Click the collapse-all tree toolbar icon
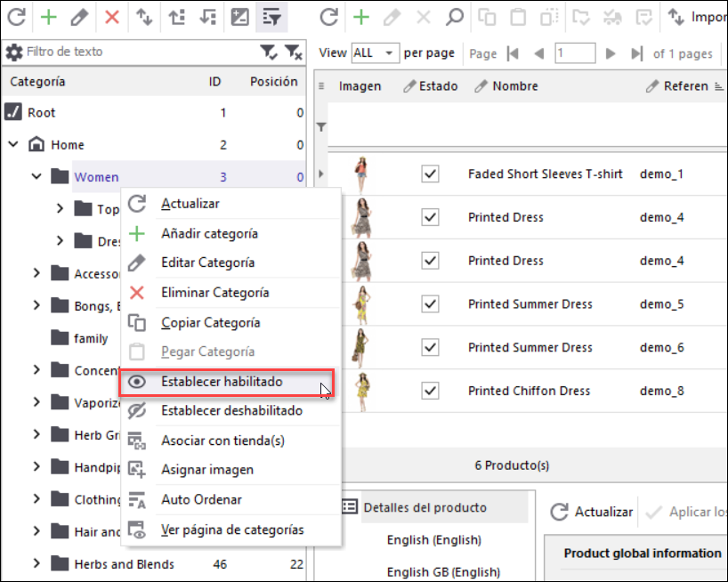728x582 pixels. tap(208, 17)
